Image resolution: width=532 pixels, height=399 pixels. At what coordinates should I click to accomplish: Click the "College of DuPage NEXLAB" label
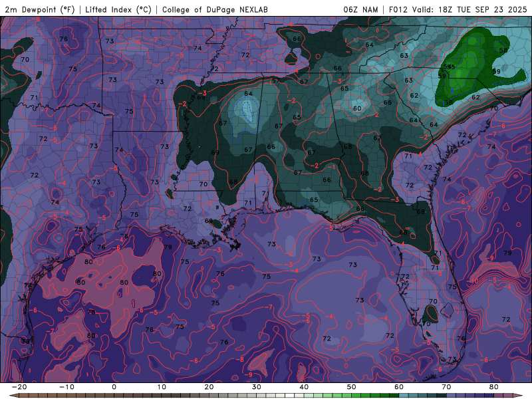[x=215, y=10]
